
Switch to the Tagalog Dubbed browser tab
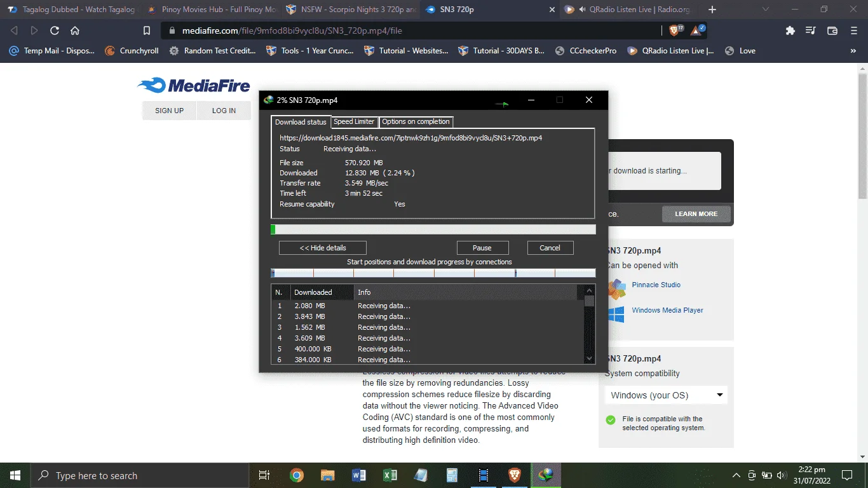[x=70, y=10]
